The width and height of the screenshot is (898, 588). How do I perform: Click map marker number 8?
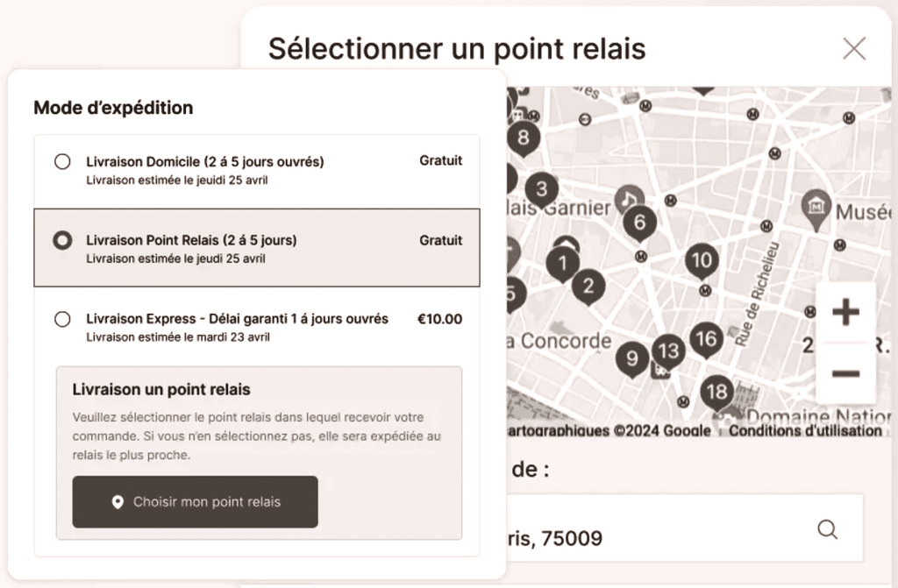coord(523,138)
